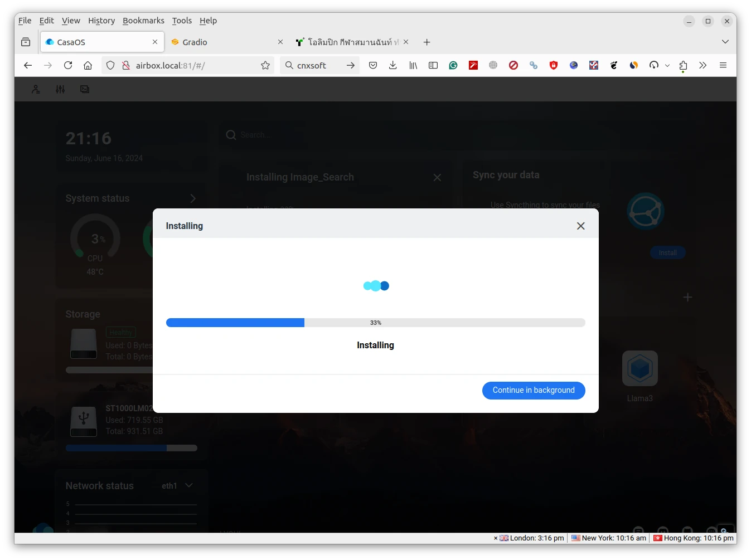751x560 pixels.
Task: Click the Syncthing Install button
Action: click(x=667, y=253)
